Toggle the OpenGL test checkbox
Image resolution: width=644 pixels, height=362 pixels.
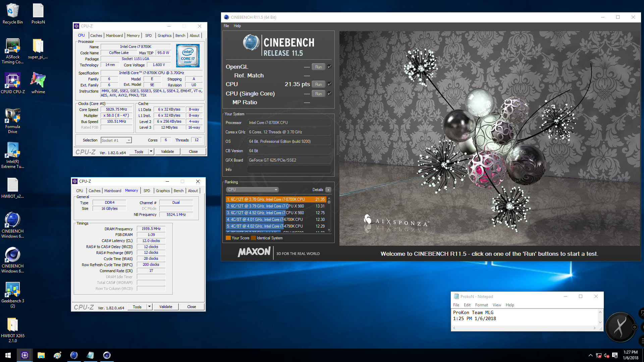pos(329,67)
